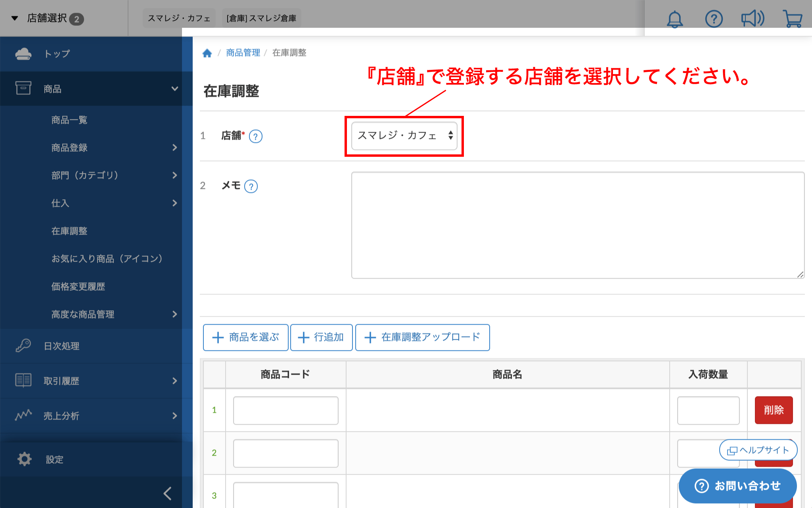This screenshot has height=508, width=812.
Task: Click the 在庫調整 page heading
Action: click(x=231, y=91)
